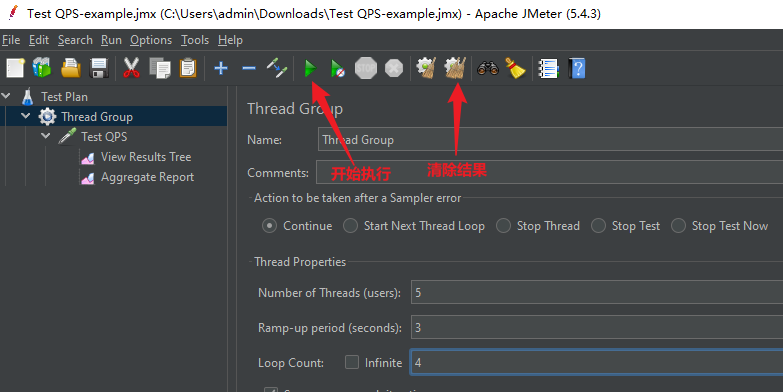Clear all results with double broom icon

coord(455,68)
